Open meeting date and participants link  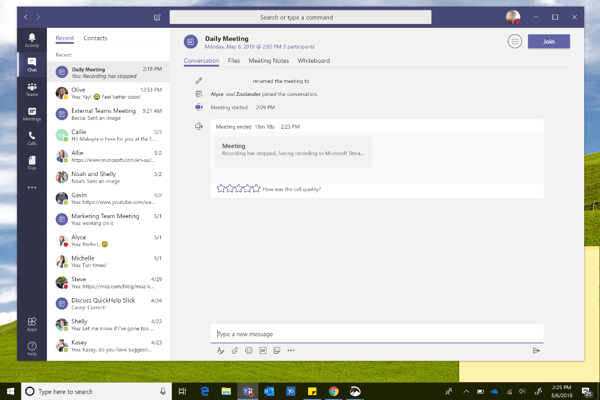259,47
